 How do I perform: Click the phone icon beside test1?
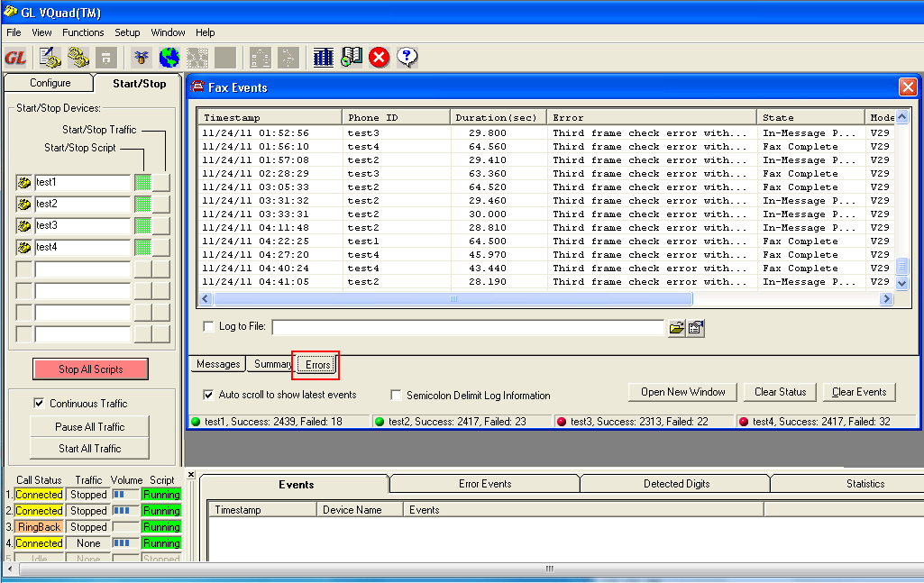point(24,183)
